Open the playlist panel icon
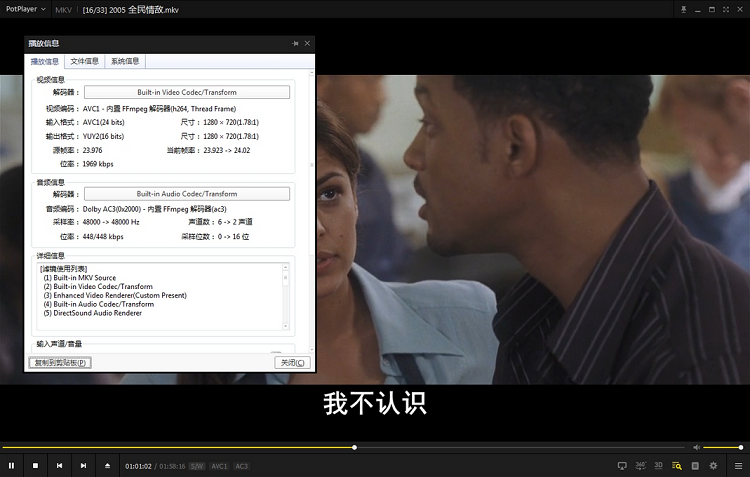 tap(695, 465)
